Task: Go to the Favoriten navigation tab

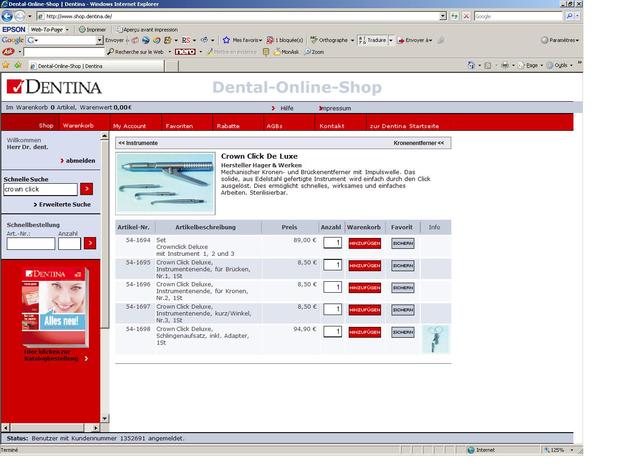Action: pyautogui.click(x=179, y=126)
